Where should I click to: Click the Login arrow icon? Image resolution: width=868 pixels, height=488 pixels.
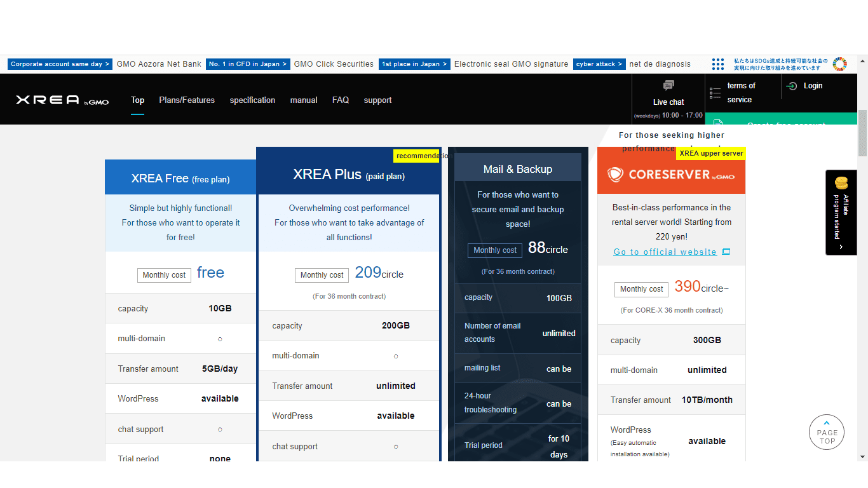click(792, 86)
